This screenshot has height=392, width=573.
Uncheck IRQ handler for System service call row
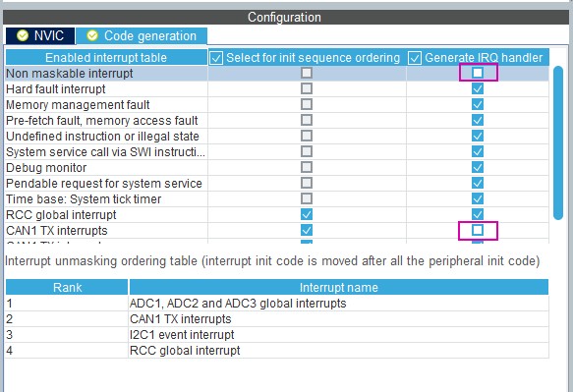tap(478, 151)
